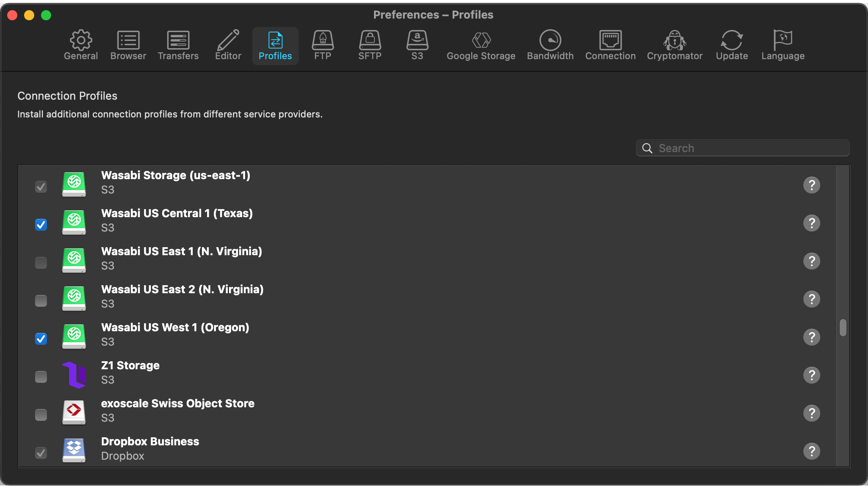Screen dimensions: 868x488
Task: Click the Z1 Storage purple profile icon
Action: coord(74,375)
